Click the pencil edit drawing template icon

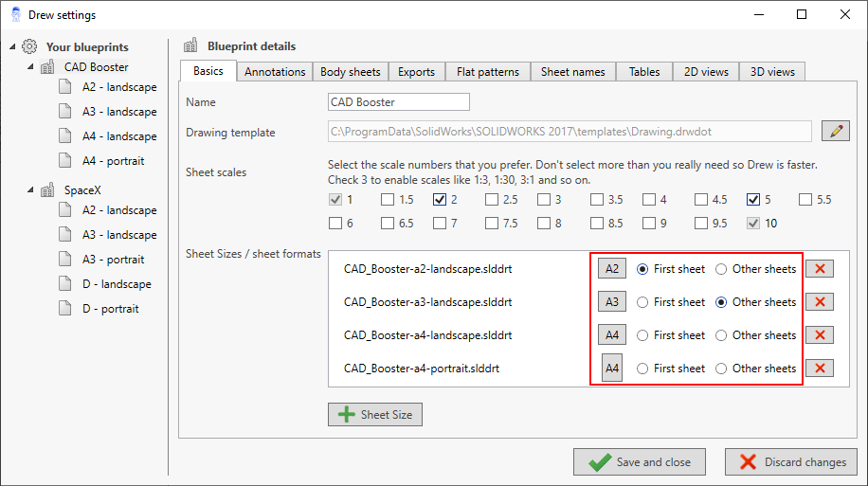[x=835, y=132]
